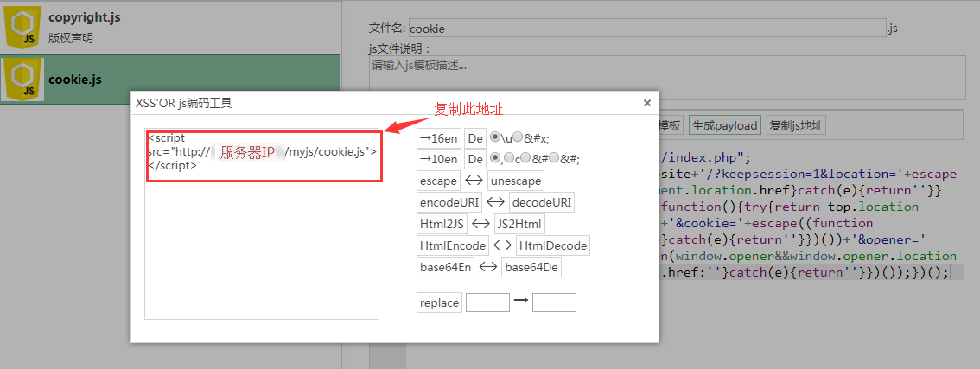Click the →16en encode button

[439, 138]
